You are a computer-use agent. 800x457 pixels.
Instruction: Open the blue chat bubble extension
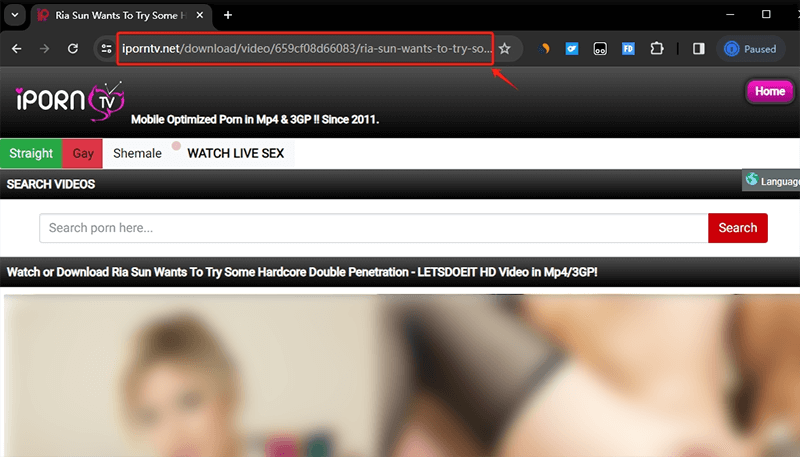[572, 48]
